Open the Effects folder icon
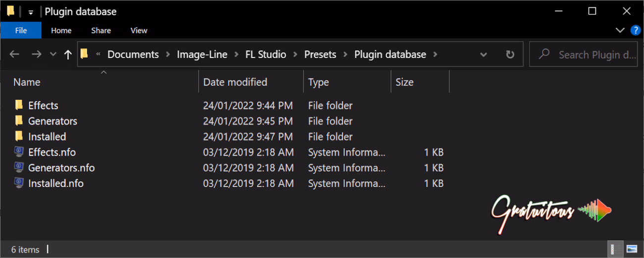 point(19,105)
